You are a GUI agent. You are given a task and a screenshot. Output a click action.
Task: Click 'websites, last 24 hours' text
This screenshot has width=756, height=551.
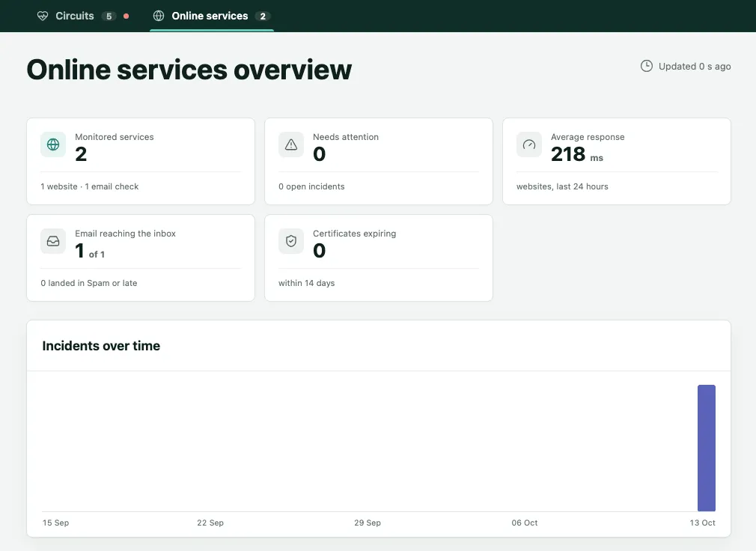562,186
